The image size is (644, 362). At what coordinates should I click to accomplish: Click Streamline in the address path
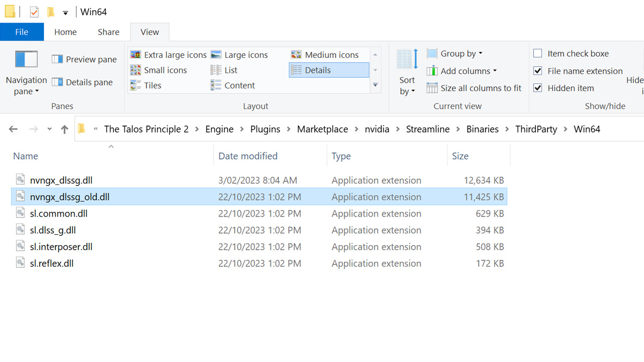point(428,129)
